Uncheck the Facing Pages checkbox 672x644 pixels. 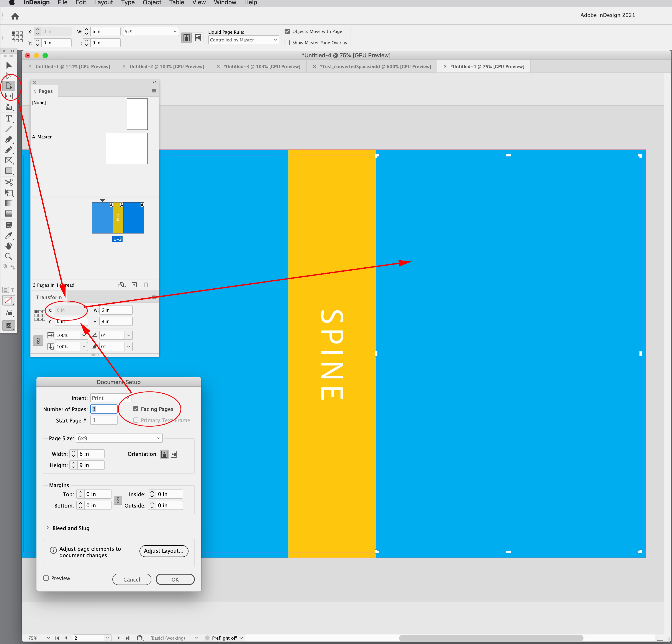click(x=136, y=409)
